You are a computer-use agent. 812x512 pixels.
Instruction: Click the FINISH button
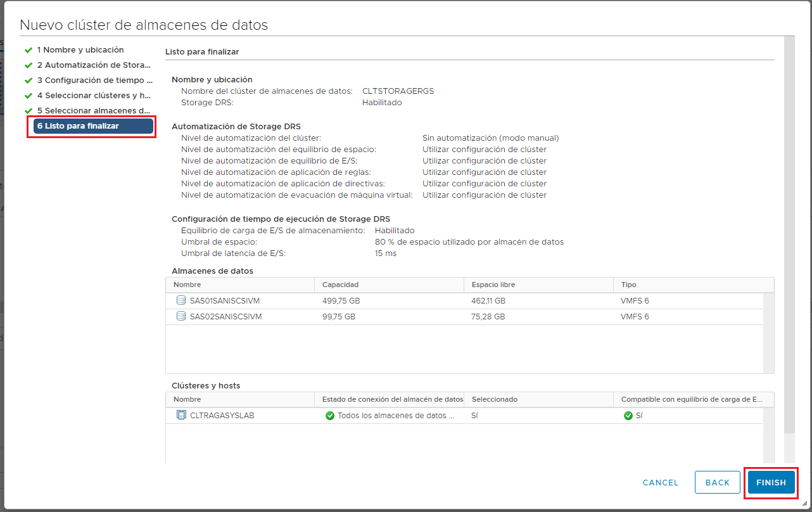tap(771, 482)
